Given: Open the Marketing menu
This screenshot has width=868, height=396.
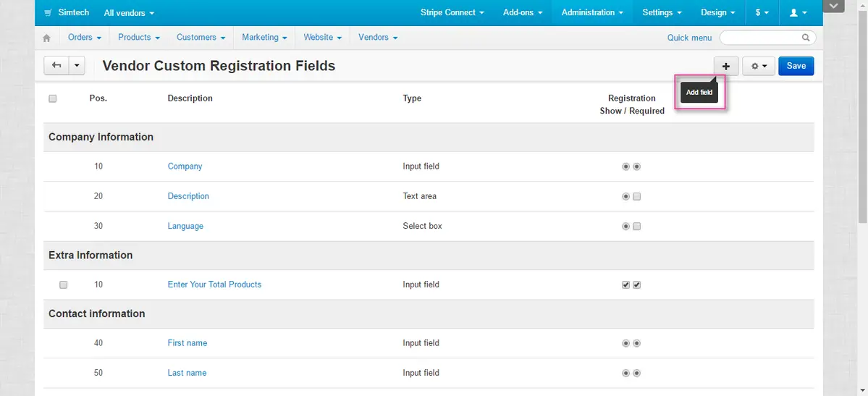Looking at the screenshot, I should [264, 37].
